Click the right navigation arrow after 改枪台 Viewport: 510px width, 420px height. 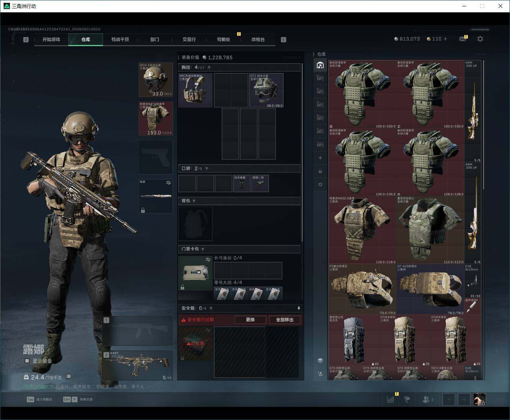click(x=284, y=39)
